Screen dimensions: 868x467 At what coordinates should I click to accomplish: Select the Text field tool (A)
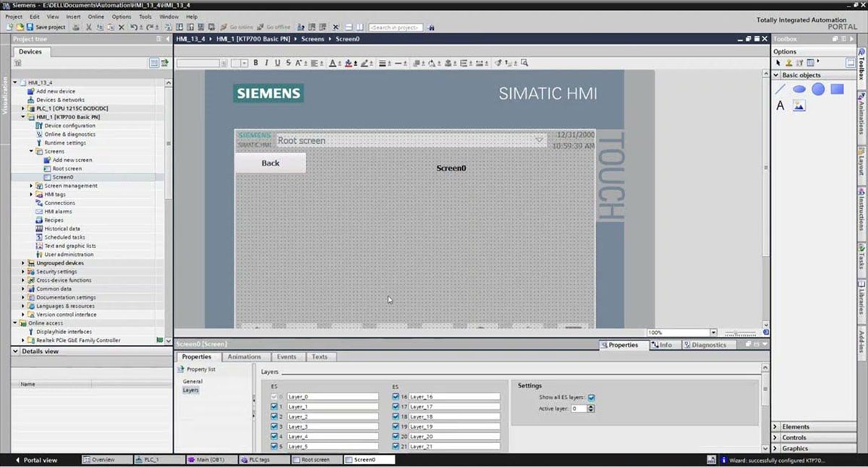(780, 106)
